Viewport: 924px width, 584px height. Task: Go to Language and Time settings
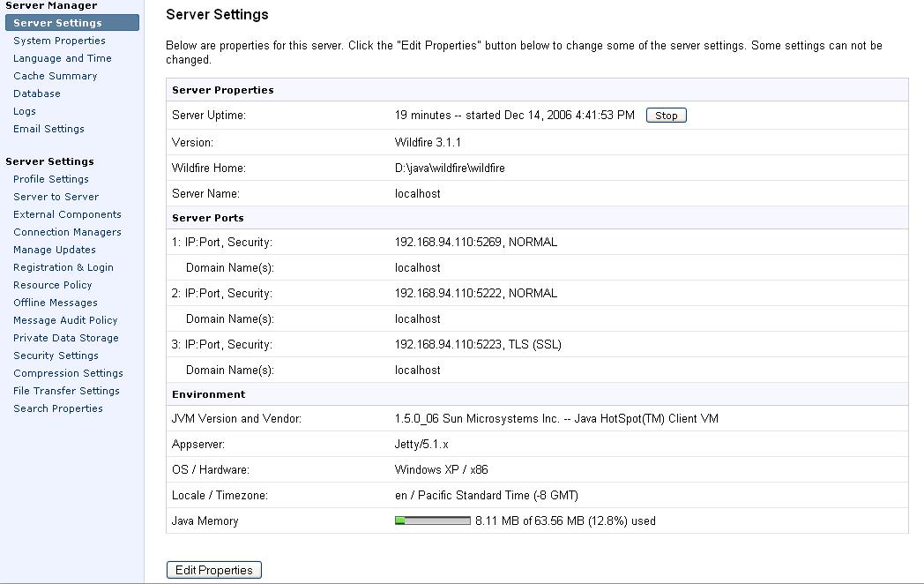tap(62, 58)
